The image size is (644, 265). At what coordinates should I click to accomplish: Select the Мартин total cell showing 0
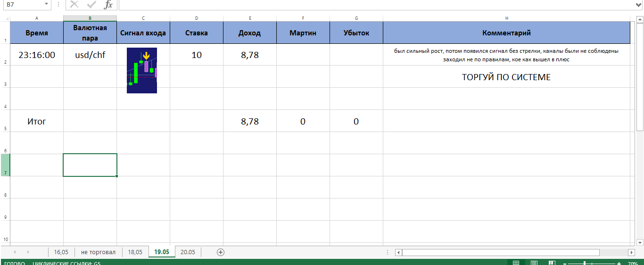303,121
